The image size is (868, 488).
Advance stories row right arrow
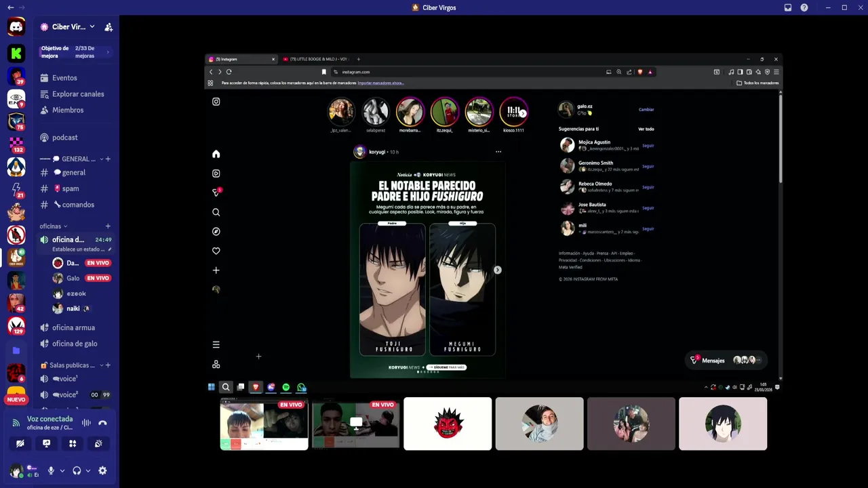(x=523, y=113)
